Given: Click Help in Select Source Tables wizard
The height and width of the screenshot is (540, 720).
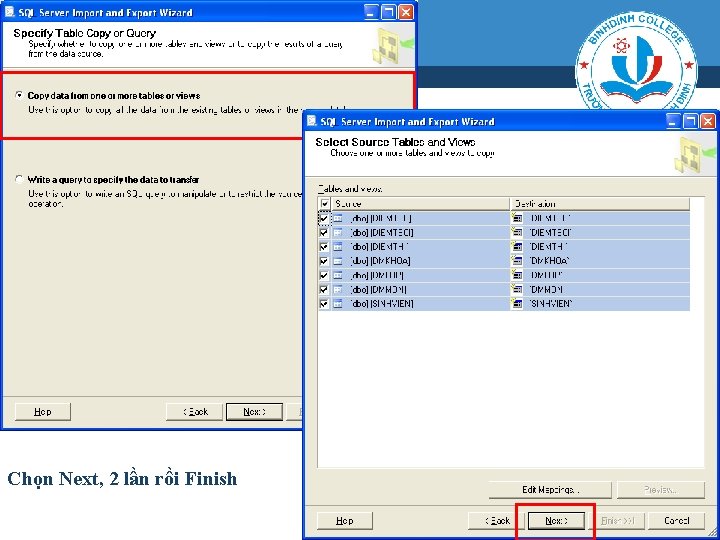Looking at the screenshot, I should click(x=344, y=521).
